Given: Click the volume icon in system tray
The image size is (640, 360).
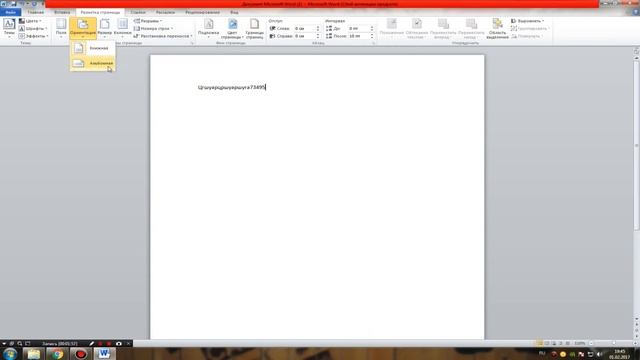Looking at the screenshot, I should [x=599, y=354].
